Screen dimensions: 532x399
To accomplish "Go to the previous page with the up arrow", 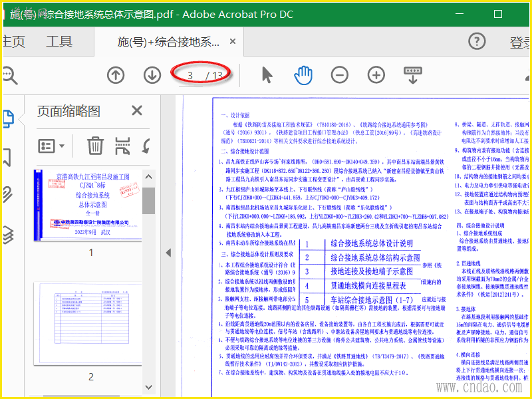I will coord(116,75).
